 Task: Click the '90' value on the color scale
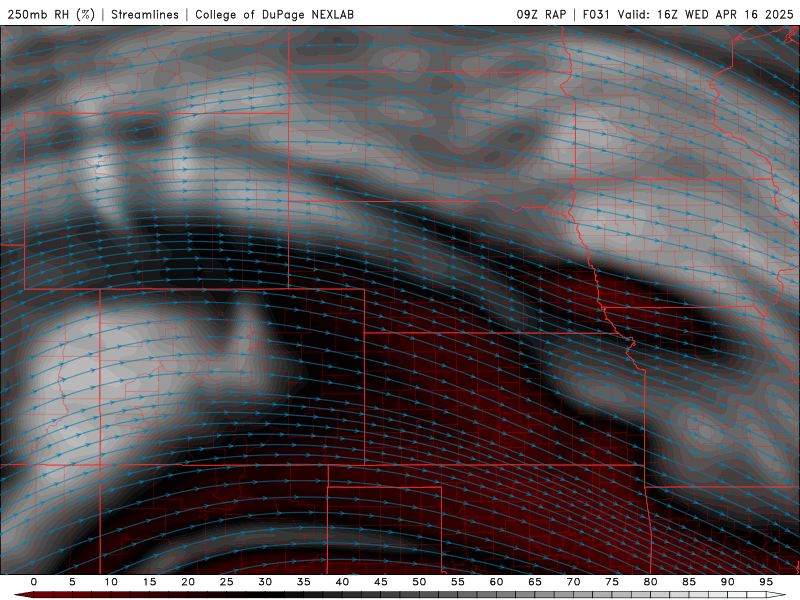pyautogui.click(x=727, y=582)
